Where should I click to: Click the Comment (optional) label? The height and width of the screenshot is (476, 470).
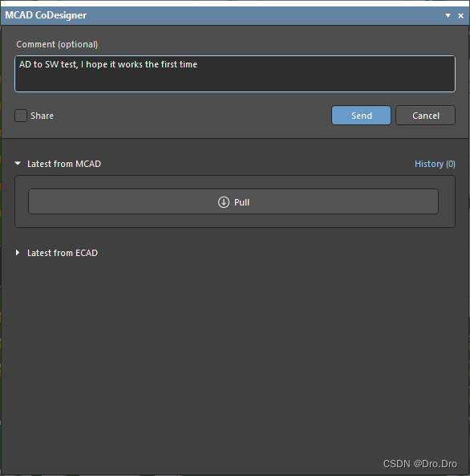(57, 44)
